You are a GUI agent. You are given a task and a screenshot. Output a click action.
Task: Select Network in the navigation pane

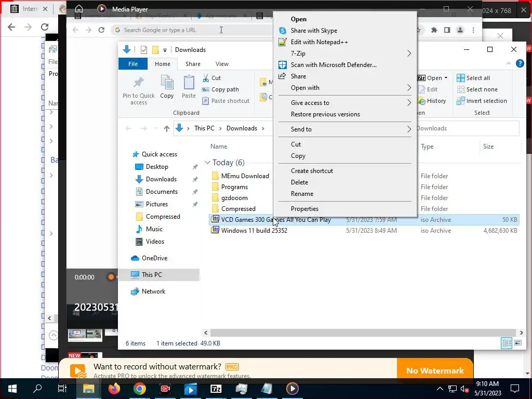pyautogui.click(x=153, y=291)
